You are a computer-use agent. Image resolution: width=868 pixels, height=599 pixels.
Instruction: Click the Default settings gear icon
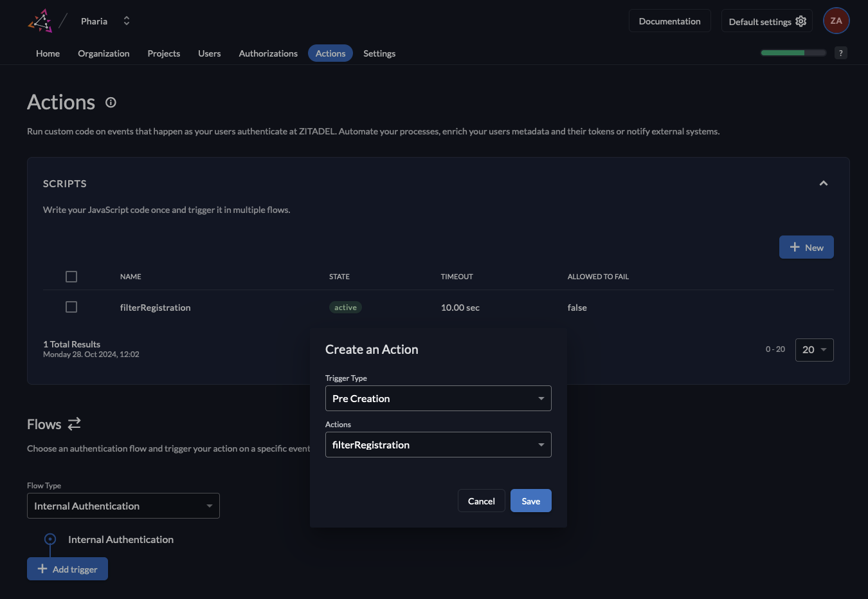tap(800, 21)
